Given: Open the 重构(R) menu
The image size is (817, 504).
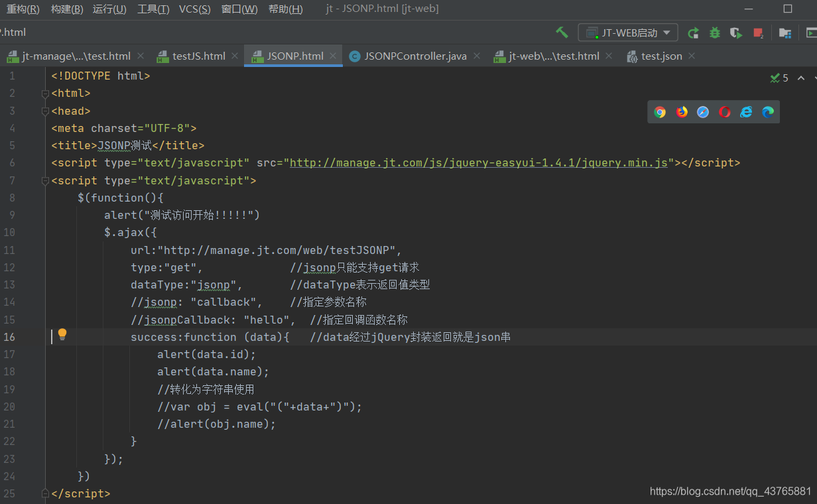Looking at the screenshot, I should (x=23, y=9).
